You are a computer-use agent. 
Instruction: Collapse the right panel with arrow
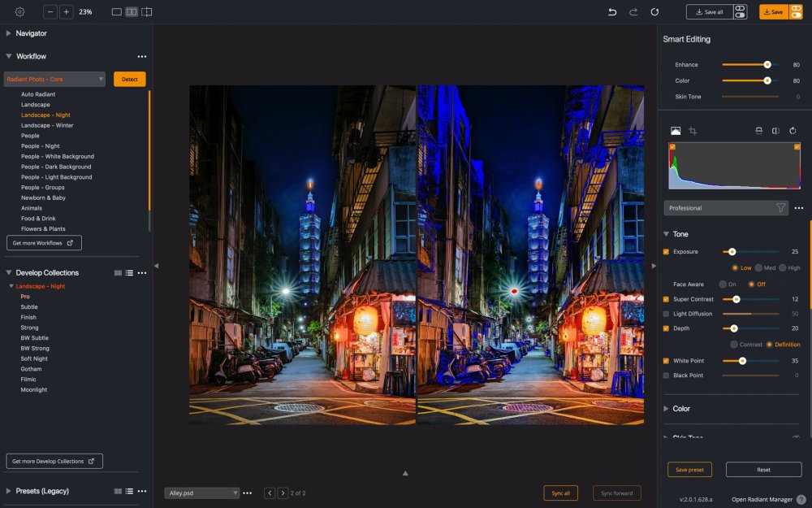coord(654,266)
